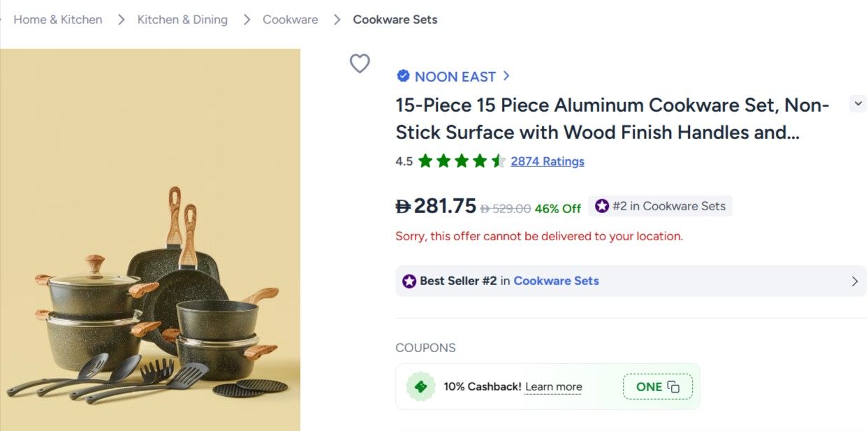Viewport: 868px width, 431px height.
Task: Copy the ONE coupon code
Action: (x=649, y=387)
